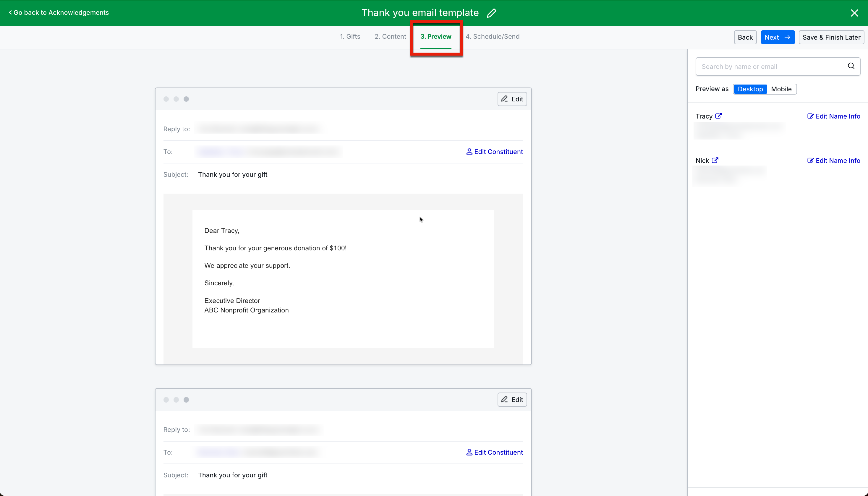Select the 4. Schedule/Send step
The height and width of the screenshot is (496, 868).
pos(492,36)
